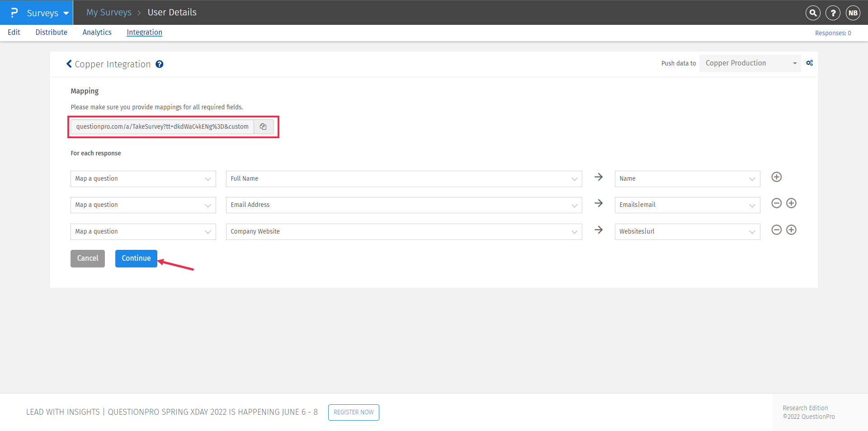Open the Responses: 0 link
The width and height of the screenshot is (868, 431).
pyautogui.click(x=833, y=33)
